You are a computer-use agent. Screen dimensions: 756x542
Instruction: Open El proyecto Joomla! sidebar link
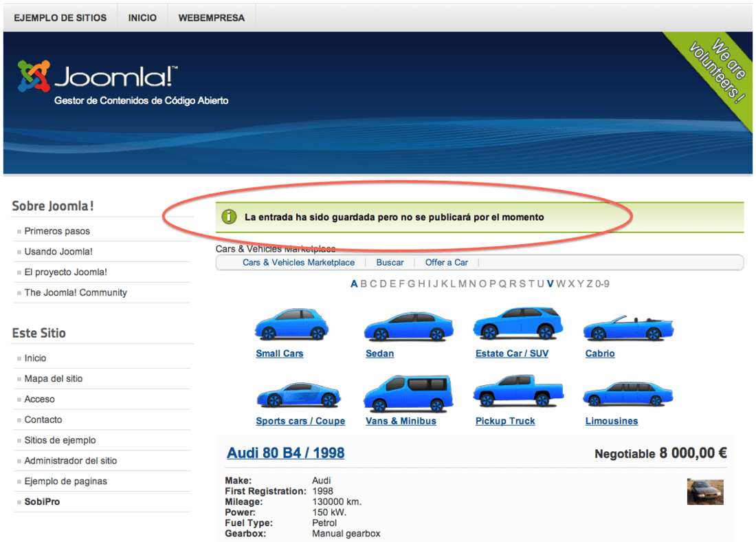point(65,272)
